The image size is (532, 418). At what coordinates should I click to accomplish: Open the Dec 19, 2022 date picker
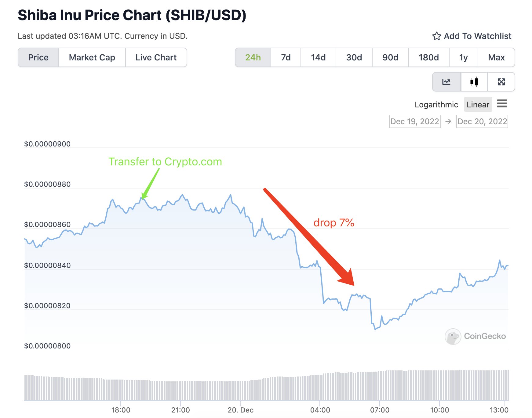tap(414, 121)
